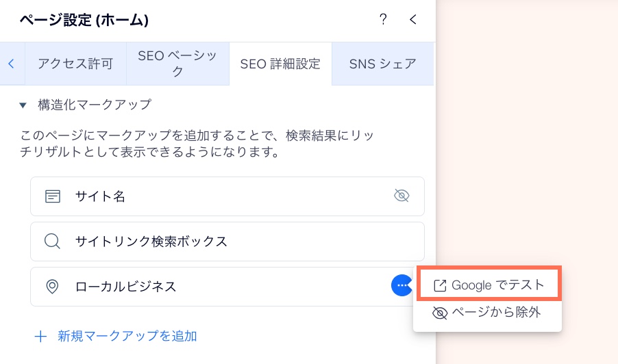Close panel using the back chevron in header
This screenshot has height=364, width=618.
(x=412, y=19)
